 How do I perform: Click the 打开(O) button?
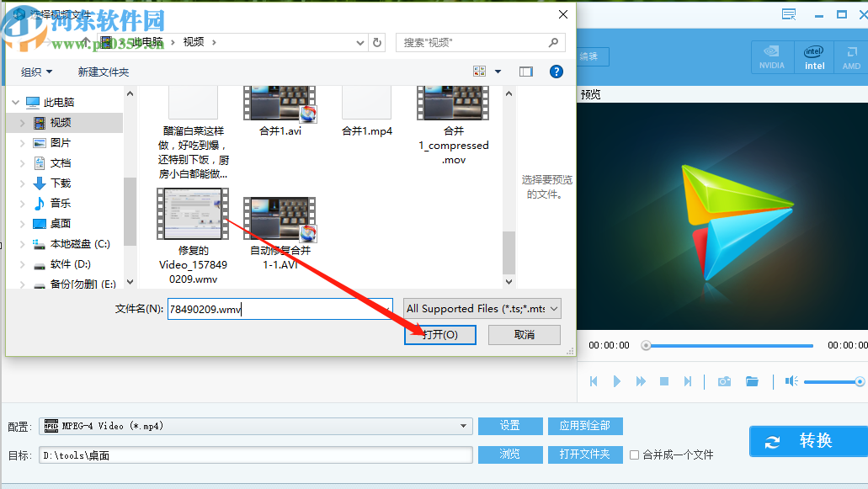(x=439, y=334)
